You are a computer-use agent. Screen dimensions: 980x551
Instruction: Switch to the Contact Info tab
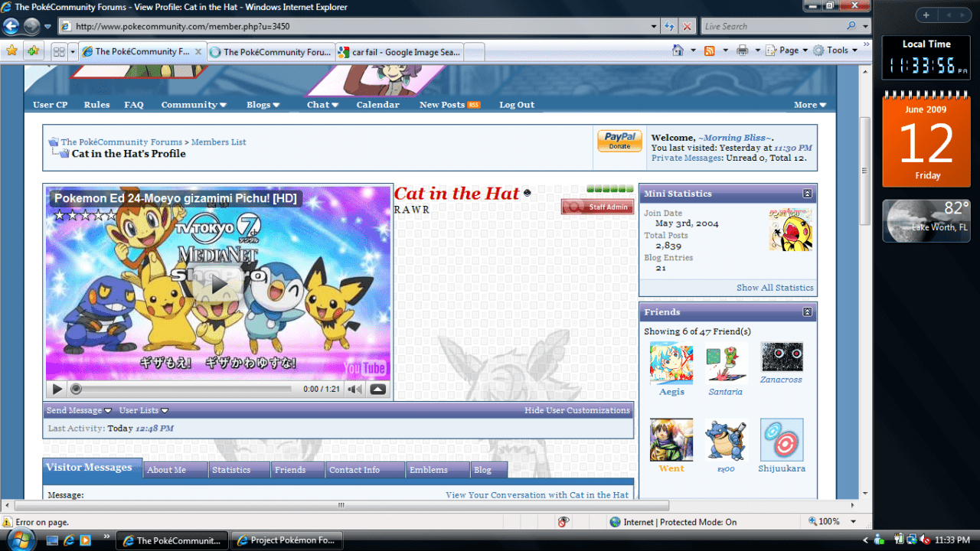pyautogui.click(x=365, y=470)
